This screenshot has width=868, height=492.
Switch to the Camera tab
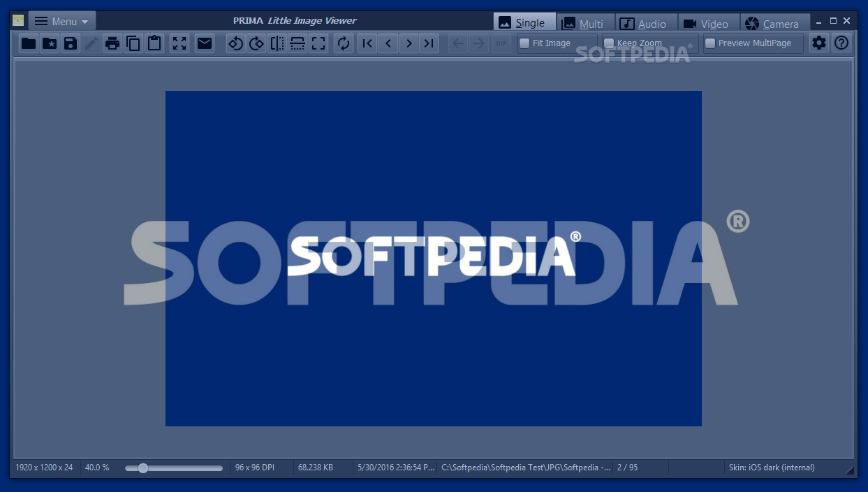pyautogui.click(x=774, y=23)
